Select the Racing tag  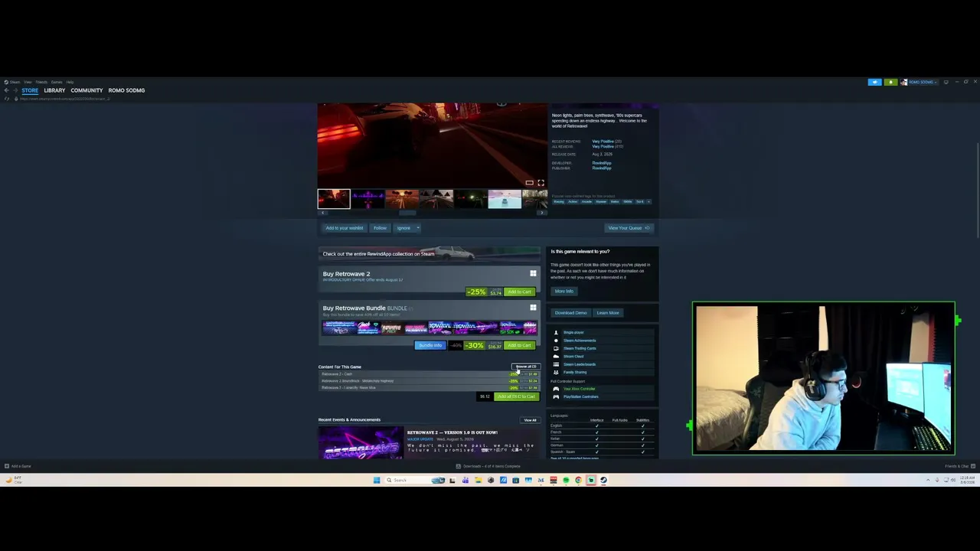click(558, 201)
